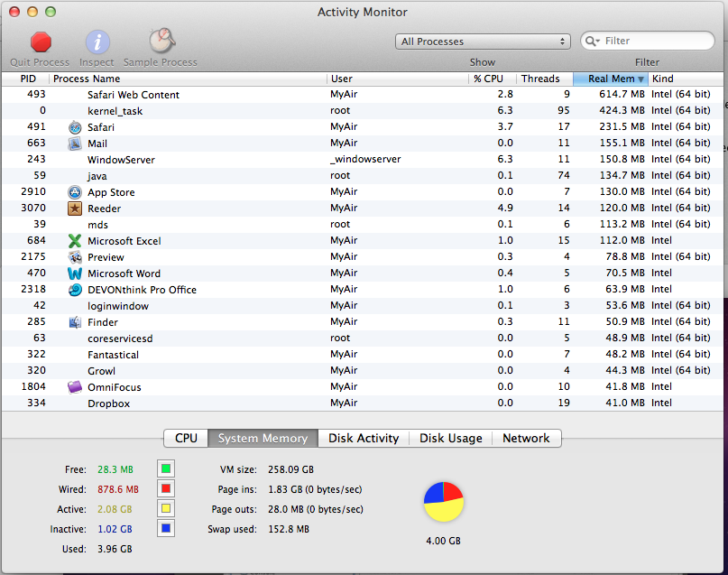The image size is (728, 575).
Task: Click the red Quit Process stop icon
Action: pyautogui.click(x=41, y=42)
